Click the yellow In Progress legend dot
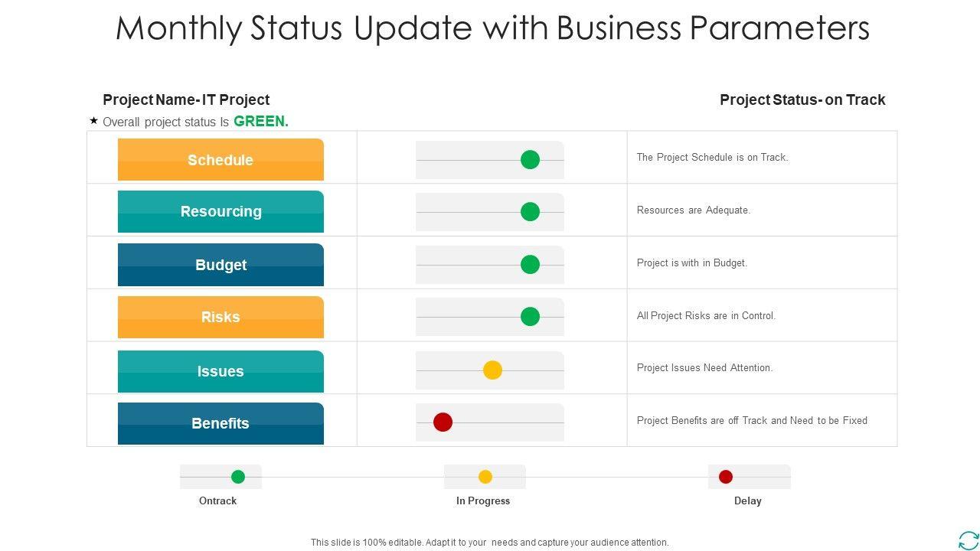Image resolution: width=980 pixels, height=551 pixels. click(485, 477)
